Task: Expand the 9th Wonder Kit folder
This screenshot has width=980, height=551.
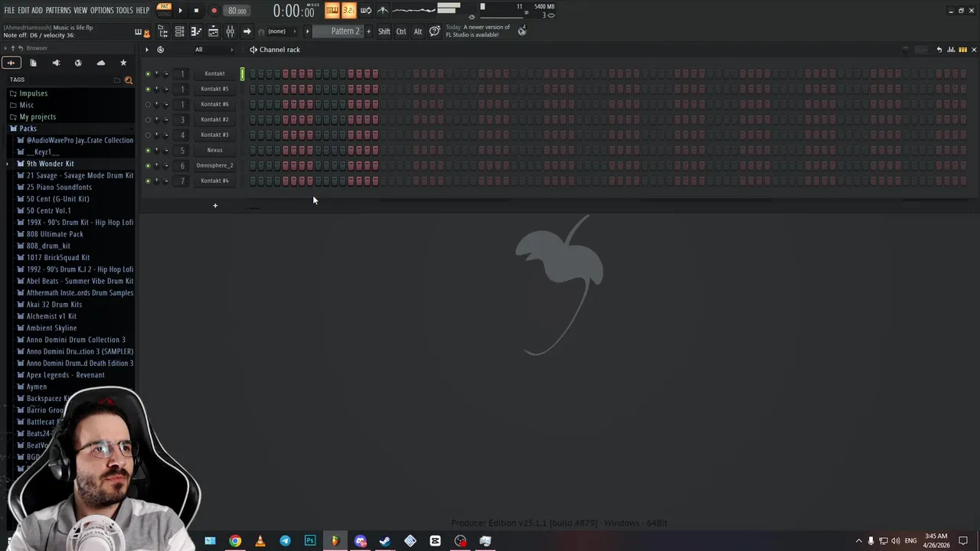Action: pyautogui.click(x=50, y=164)
